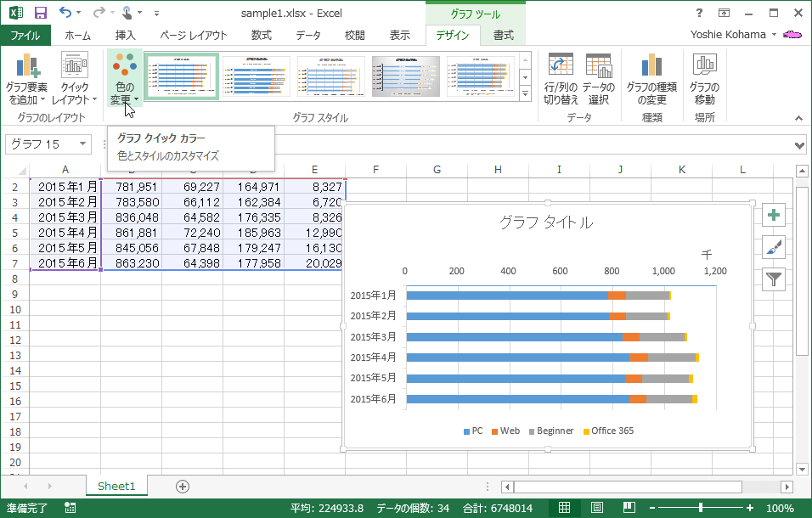This screenshot has height=518, width=812.
Task: Select the dark gray chart style thumbnail
Action: click(x=406, y=76)
